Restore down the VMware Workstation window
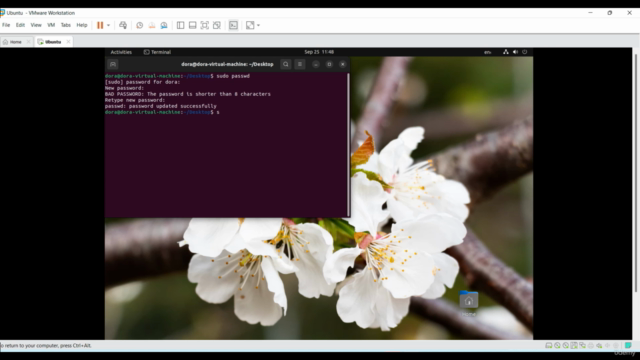640x360 pixels. [x=610, y=13]
